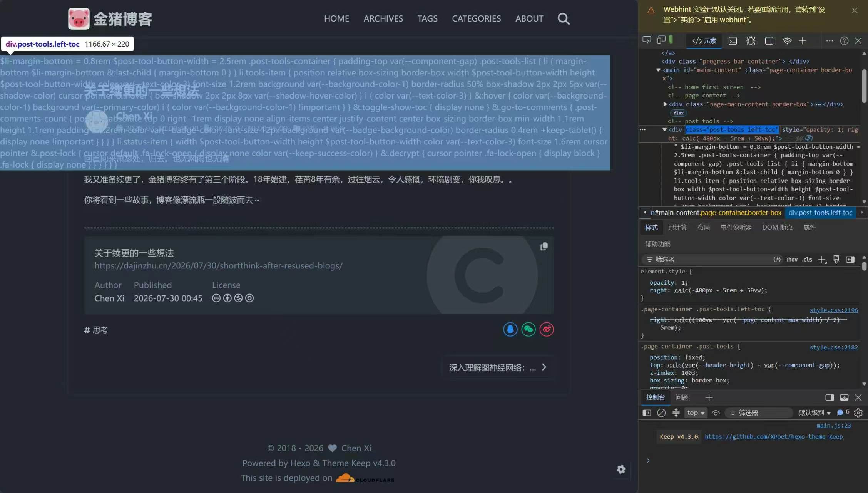The image size is (868, 493).
Task: Create a live expression with eye icon
Action: 716,413
